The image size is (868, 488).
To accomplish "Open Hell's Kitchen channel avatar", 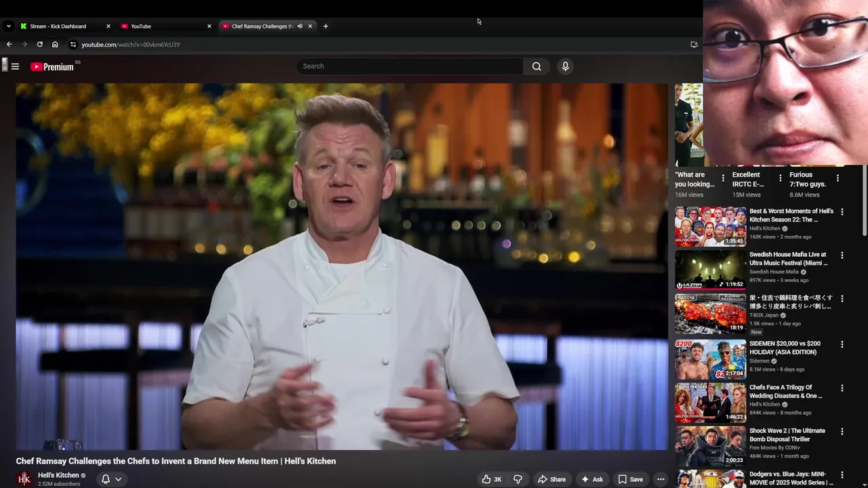I will [x=24, y=479].
